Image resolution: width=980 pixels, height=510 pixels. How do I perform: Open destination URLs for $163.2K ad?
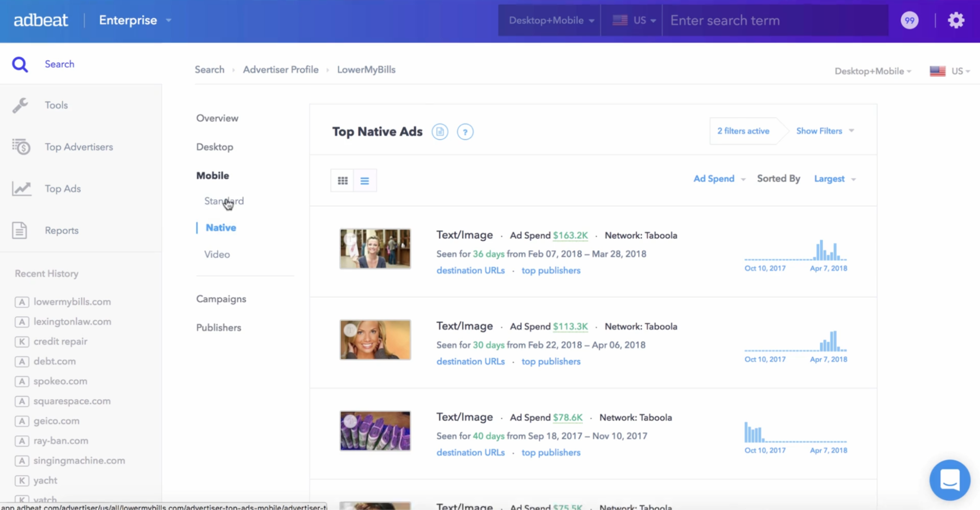tap(471, 270)
